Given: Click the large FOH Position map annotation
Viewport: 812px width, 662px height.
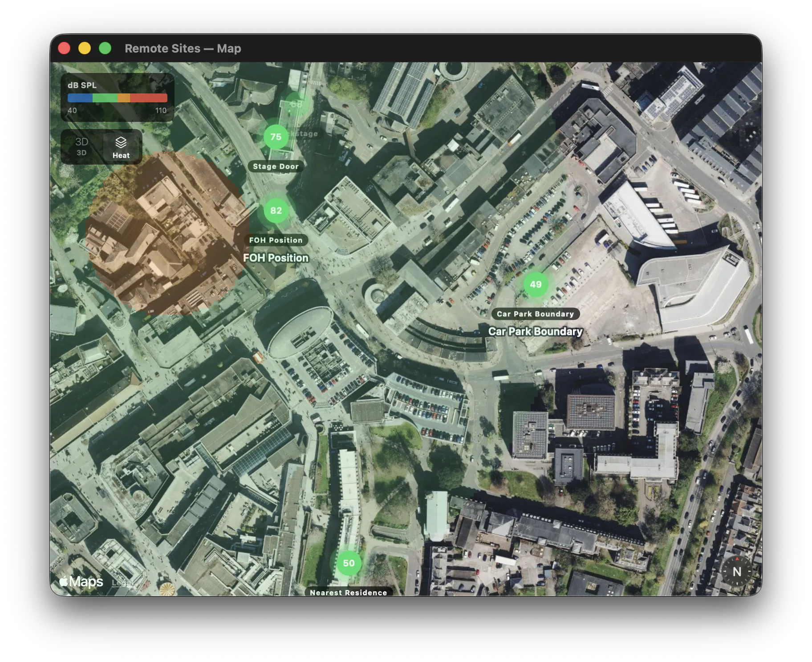Looking at the screenshot, I should coord(276,258).
